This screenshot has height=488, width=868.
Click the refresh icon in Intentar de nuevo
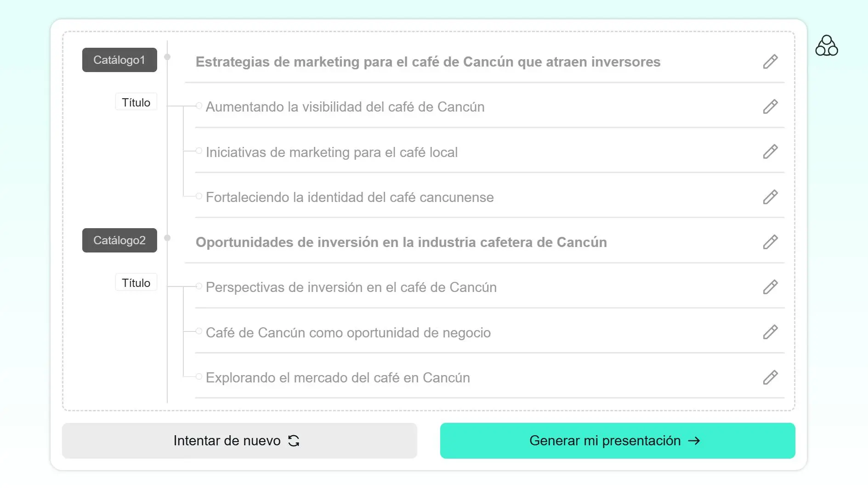tap(294, 441)
